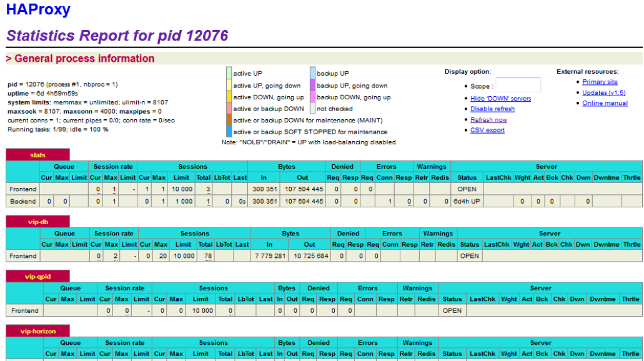The image size is (644, 361).
Task: Click active or backup DOWN swatch
Action: pos(229,109)
